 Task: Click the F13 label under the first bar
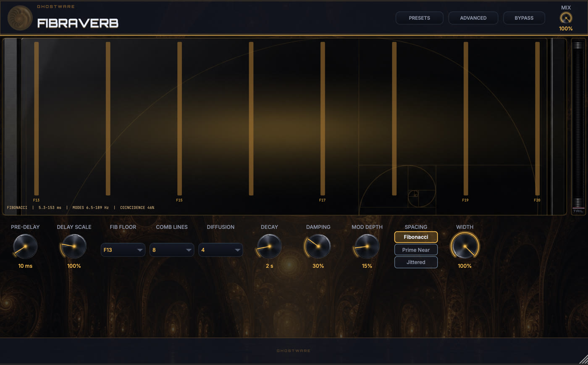[37, 200]
